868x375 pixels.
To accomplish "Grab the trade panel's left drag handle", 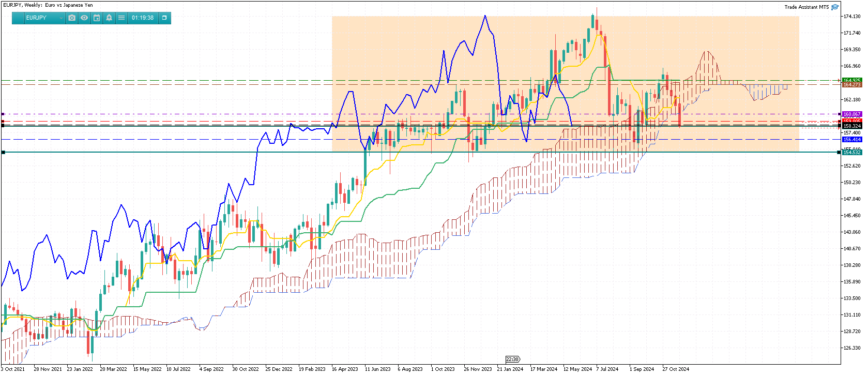I will pos(19,18).
